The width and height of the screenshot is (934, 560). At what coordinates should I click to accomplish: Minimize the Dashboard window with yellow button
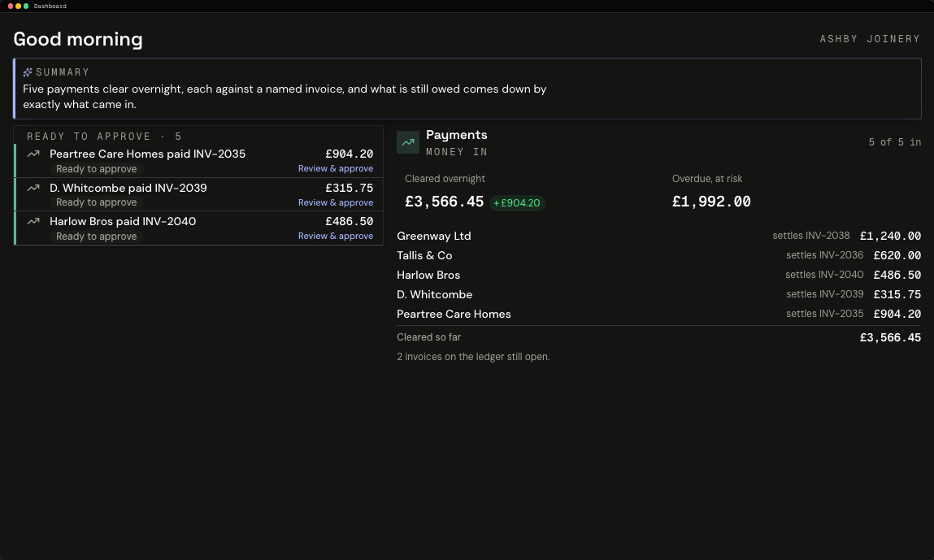point(18,6)
